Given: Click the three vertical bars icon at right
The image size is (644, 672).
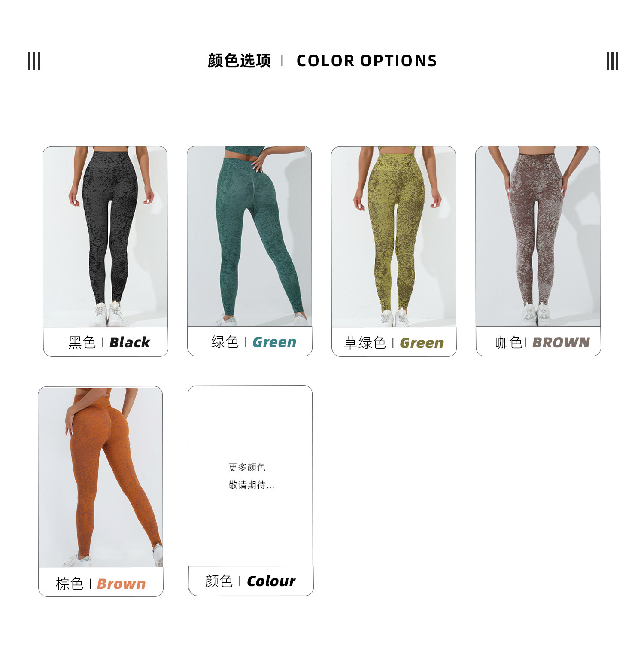Looking at the screenshot, I should [x=612, y=61].
